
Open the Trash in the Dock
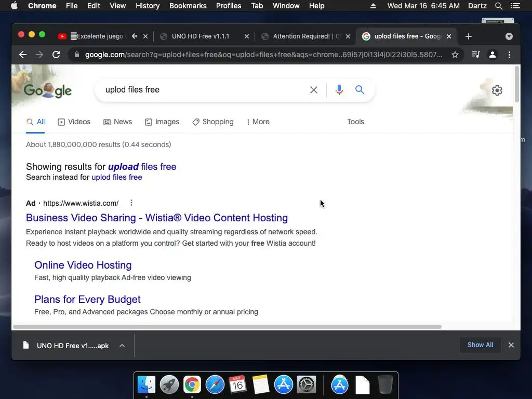[x=385, y=384]
